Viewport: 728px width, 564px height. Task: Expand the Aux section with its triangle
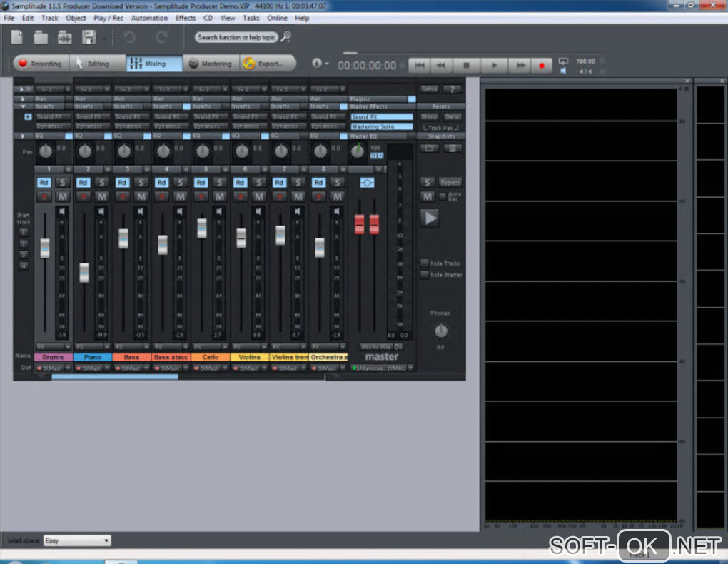(x=23, y=99)
